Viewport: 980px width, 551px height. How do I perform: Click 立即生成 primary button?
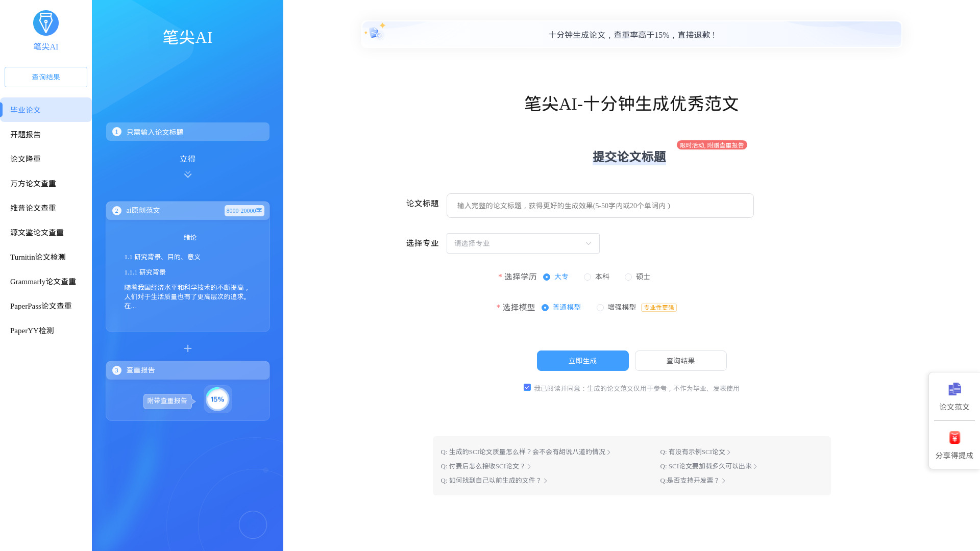tap(582, 361)
